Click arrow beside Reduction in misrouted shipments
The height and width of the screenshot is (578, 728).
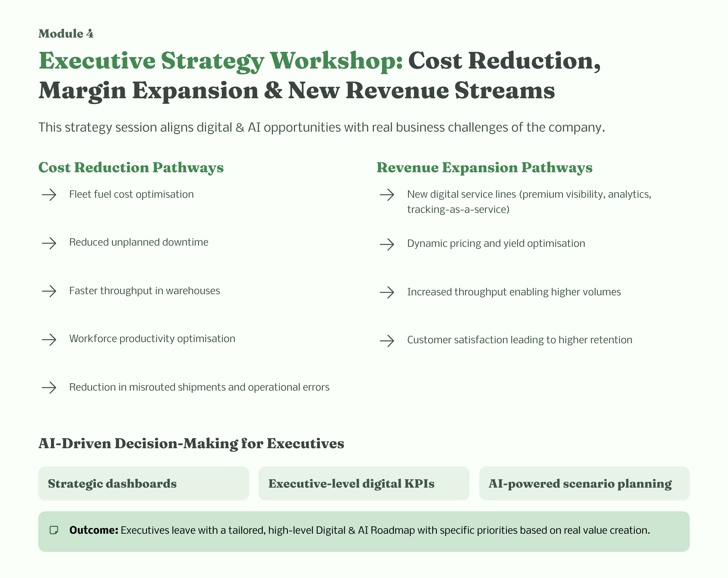(x=49, y=388)
